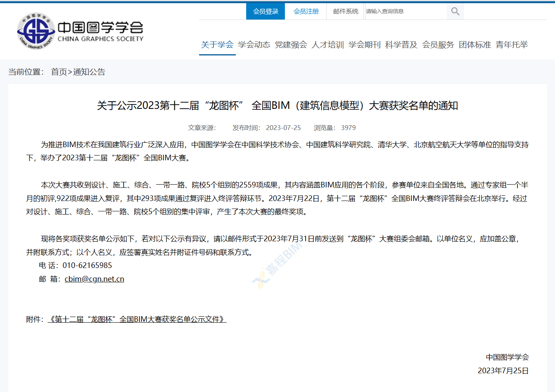This screenshot has width=555, height=392.
Task: Open 通知公告 in the breadcrumb
Action: tap(89, 72)
